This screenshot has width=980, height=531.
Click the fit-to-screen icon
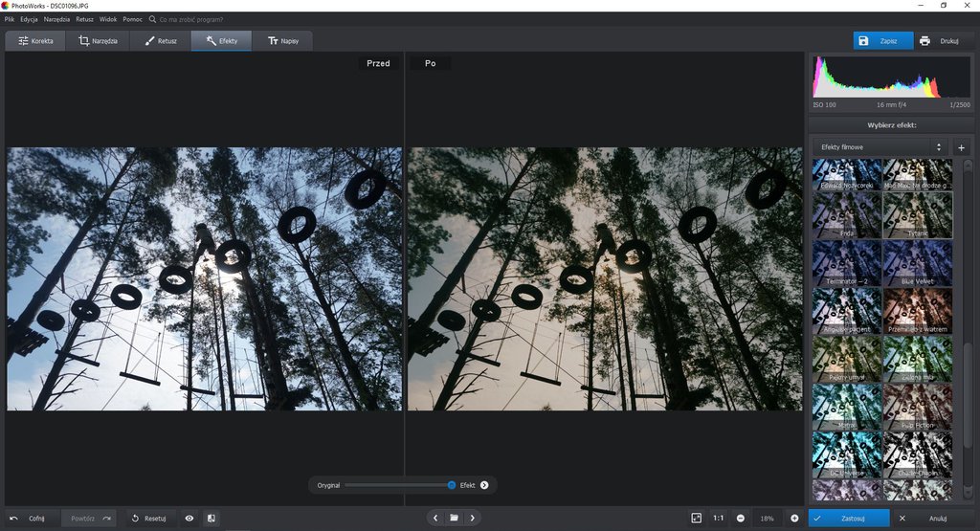pyautogui.click(x=697, y=518)
